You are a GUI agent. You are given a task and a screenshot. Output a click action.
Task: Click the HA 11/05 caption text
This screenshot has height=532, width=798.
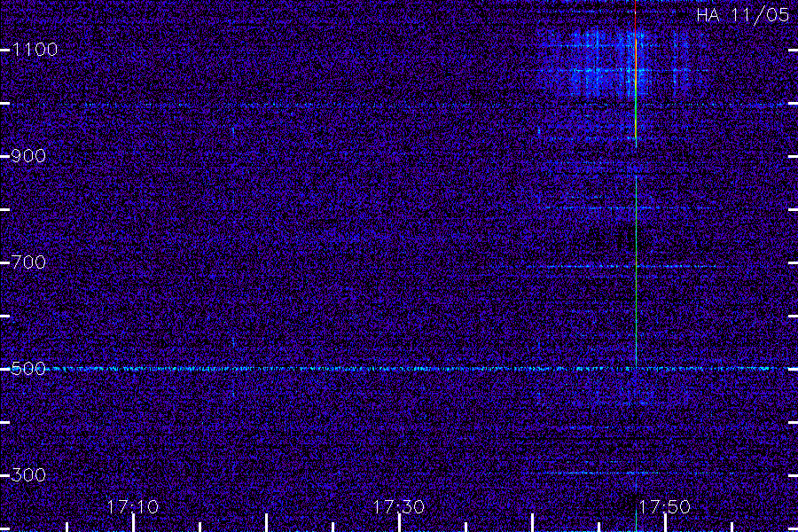tap(742, 15)
